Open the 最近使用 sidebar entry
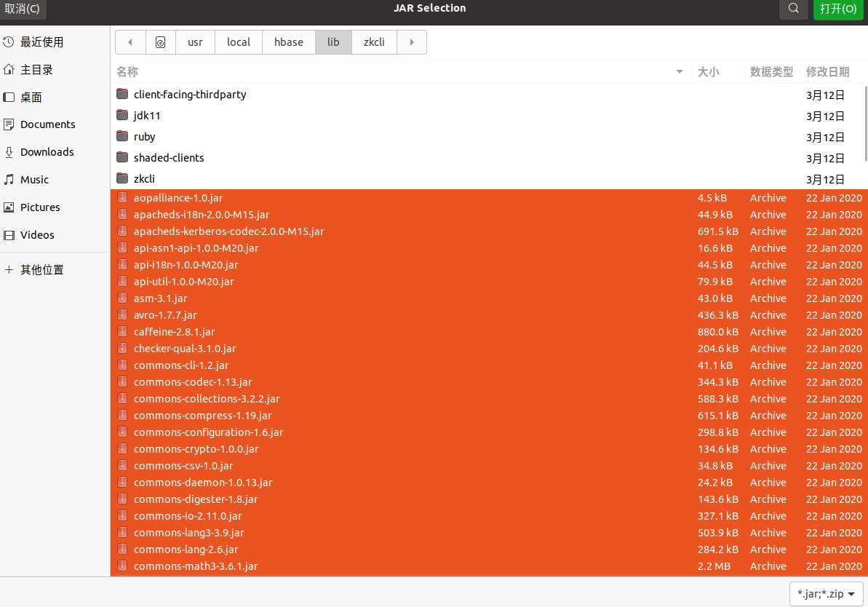Viewport: 868px width, 607px height. point(44,41)
